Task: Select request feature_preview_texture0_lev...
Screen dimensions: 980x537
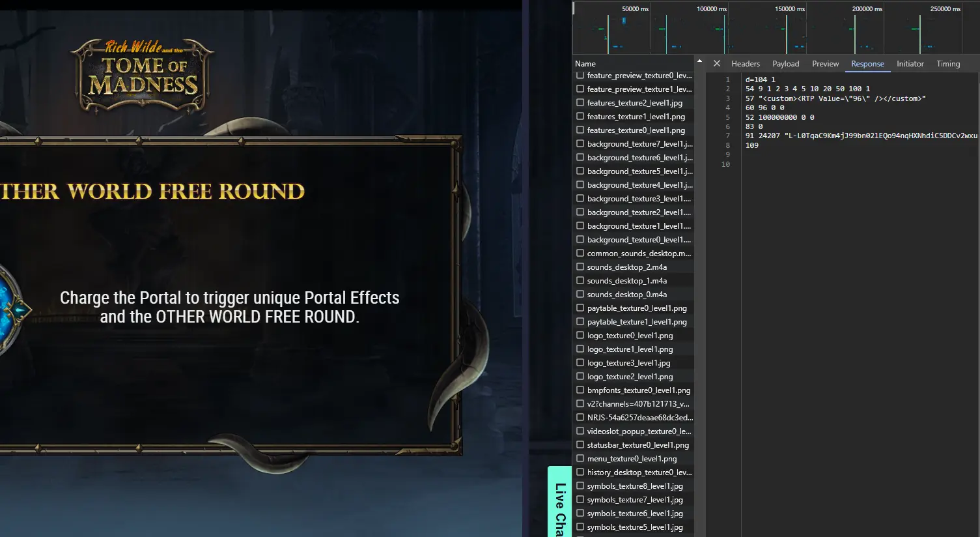Action: (x=639, y=76)
